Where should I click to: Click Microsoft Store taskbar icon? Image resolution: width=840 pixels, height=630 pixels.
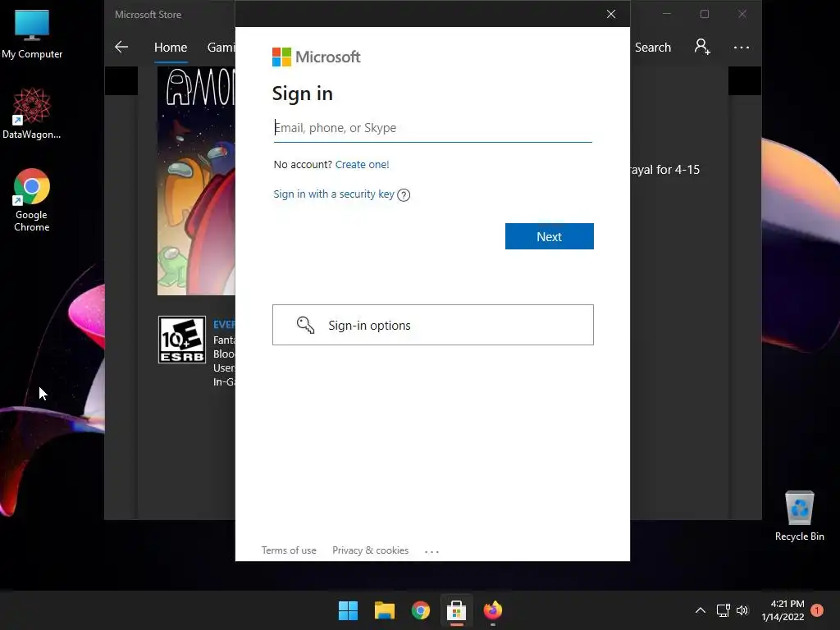coord(456,610)
